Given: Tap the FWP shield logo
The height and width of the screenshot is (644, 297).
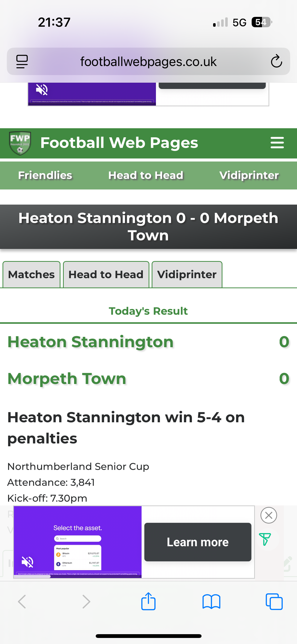Looking at the screenshot, I should tap(20, 143).
